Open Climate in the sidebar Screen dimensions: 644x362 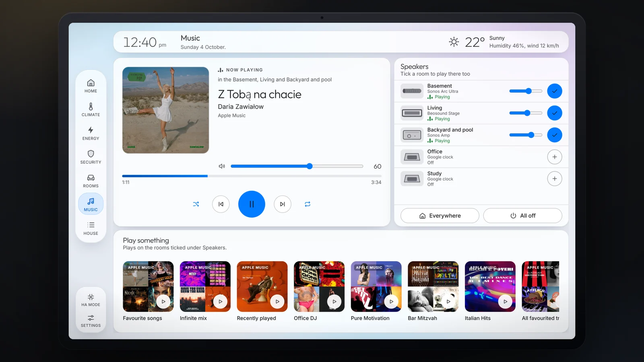(91, 110)
